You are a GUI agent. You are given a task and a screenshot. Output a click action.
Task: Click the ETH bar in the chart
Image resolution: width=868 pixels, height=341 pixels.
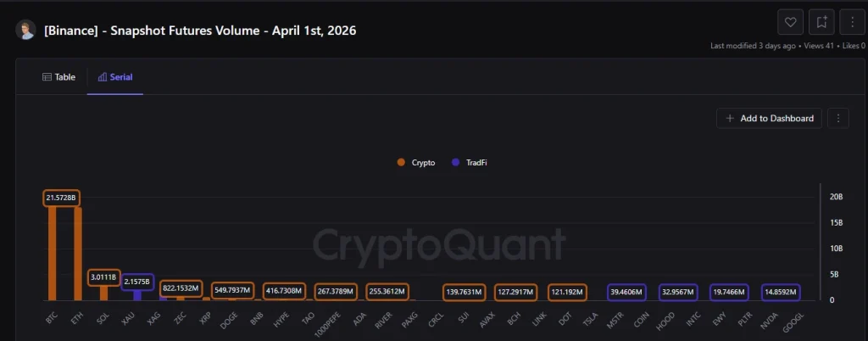point(78,254)
